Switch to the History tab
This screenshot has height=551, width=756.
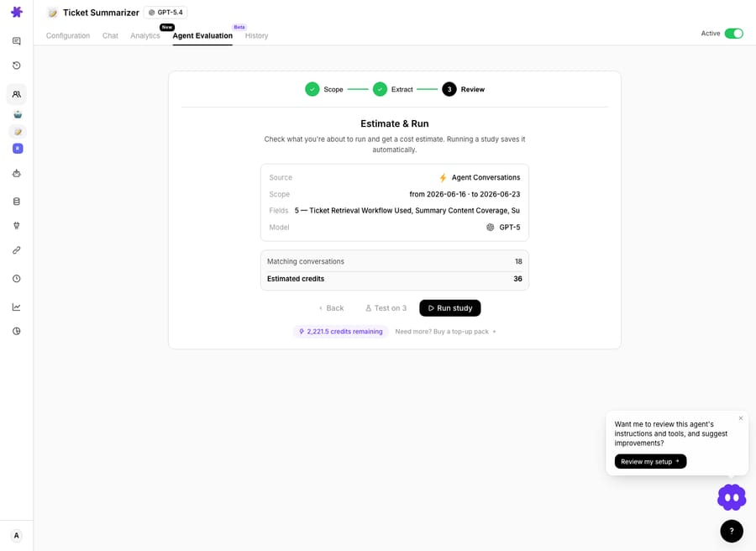(x=256, y=35)
